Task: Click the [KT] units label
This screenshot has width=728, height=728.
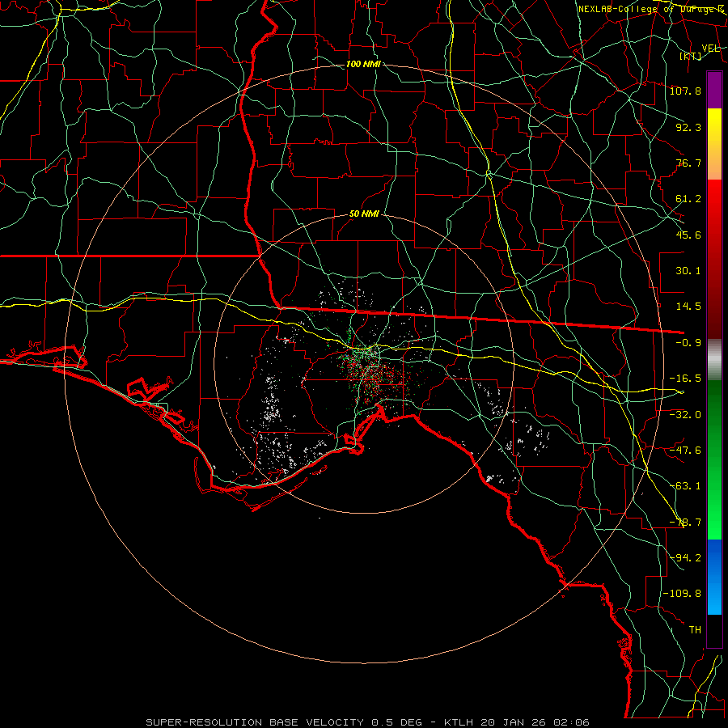Action: (x=691, y=56)
